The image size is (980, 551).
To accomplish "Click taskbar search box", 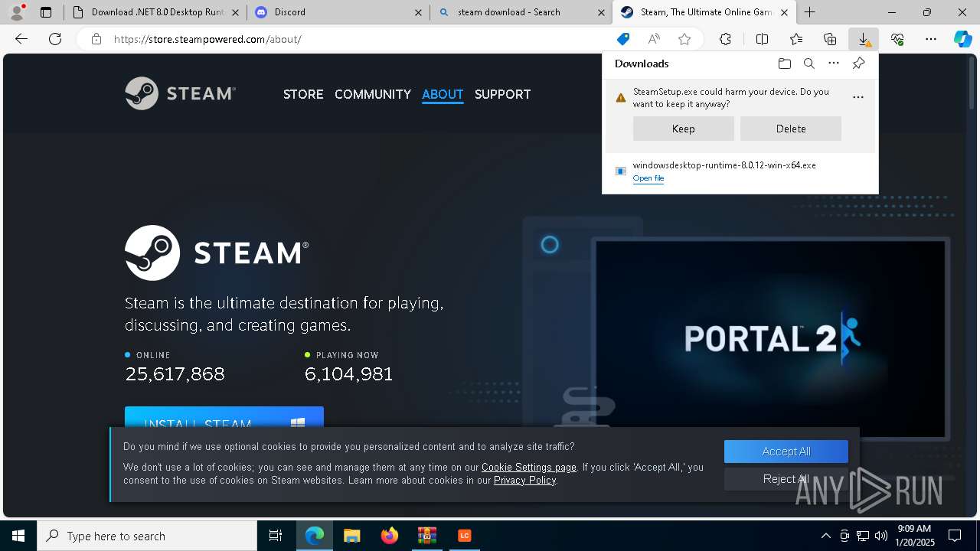I will tap(147, 536).
